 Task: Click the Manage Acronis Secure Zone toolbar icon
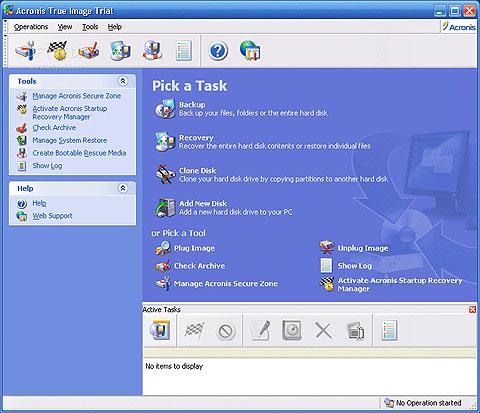[26, 50]
